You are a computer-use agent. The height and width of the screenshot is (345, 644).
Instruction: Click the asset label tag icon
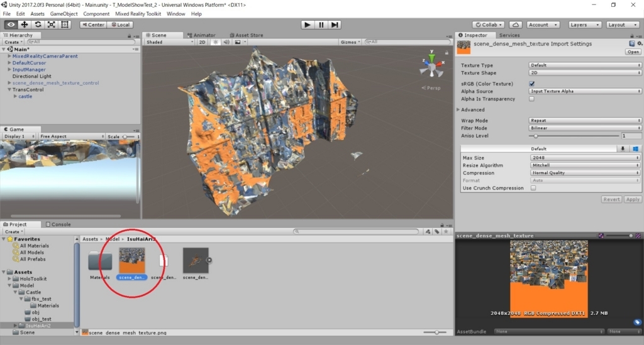(x=637, y=322)
